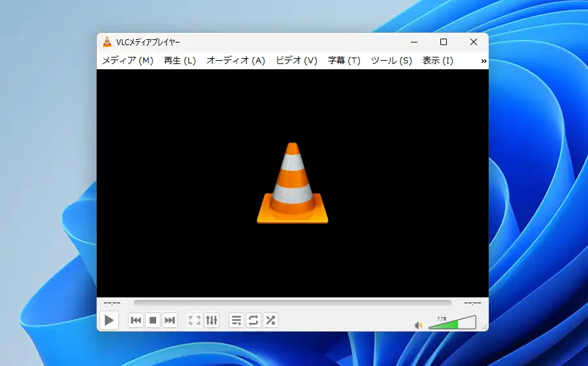Open the オーディオ (A) menu
The image size is (588, 366).
point(236,60)
